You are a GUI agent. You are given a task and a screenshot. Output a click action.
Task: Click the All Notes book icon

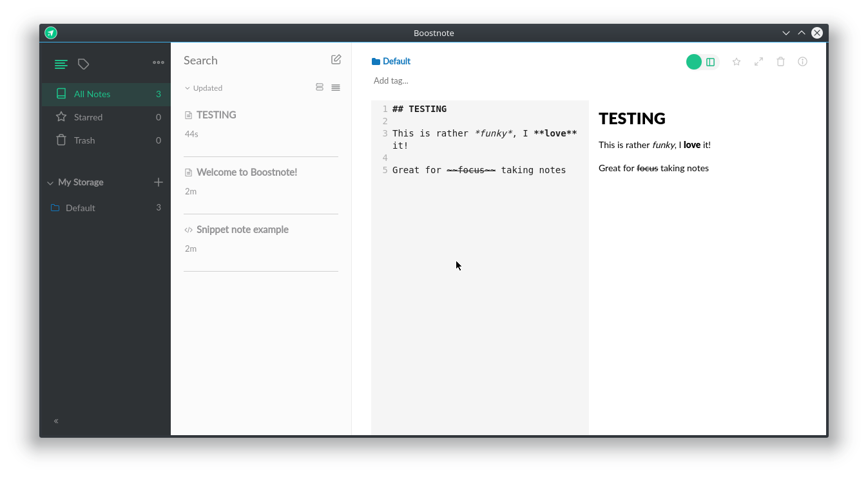[61, 93]
